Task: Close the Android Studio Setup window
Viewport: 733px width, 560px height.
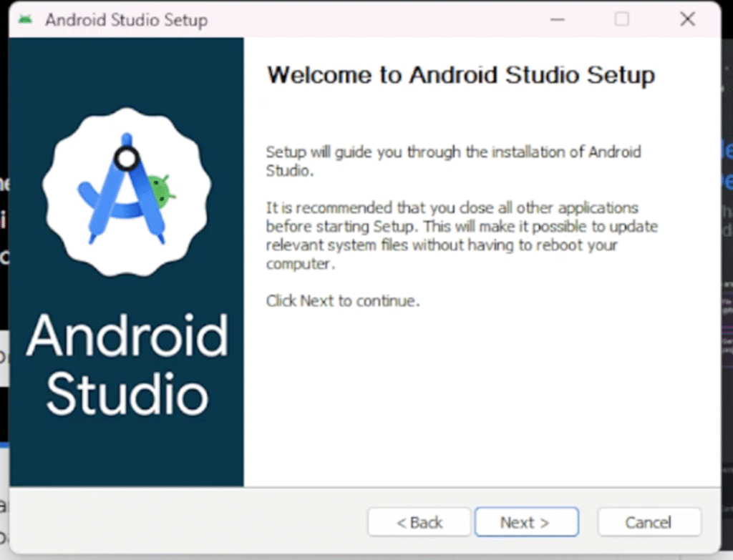Action: tap(687, 19)
